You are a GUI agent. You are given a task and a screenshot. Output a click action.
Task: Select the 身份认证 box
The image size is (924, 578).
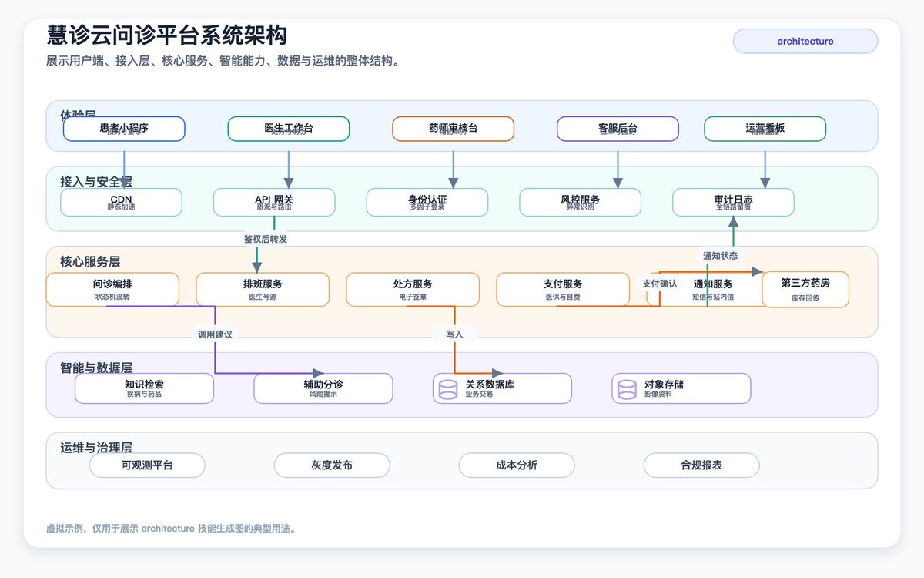click(427, 202)
